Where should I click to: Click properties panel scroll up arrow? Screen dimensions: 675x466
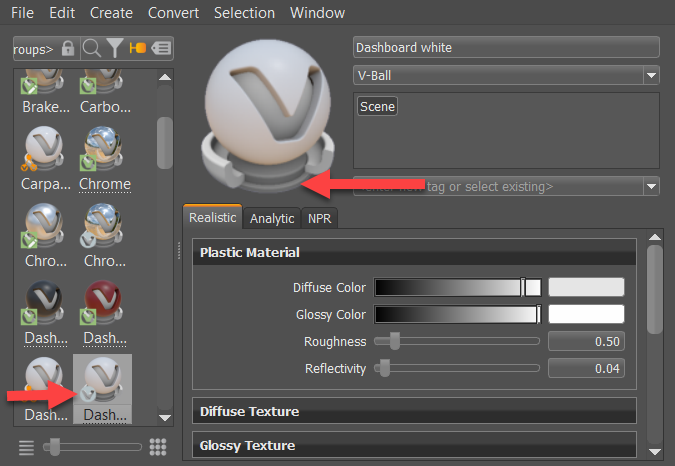pyautogui.click(x=655, y=237)
